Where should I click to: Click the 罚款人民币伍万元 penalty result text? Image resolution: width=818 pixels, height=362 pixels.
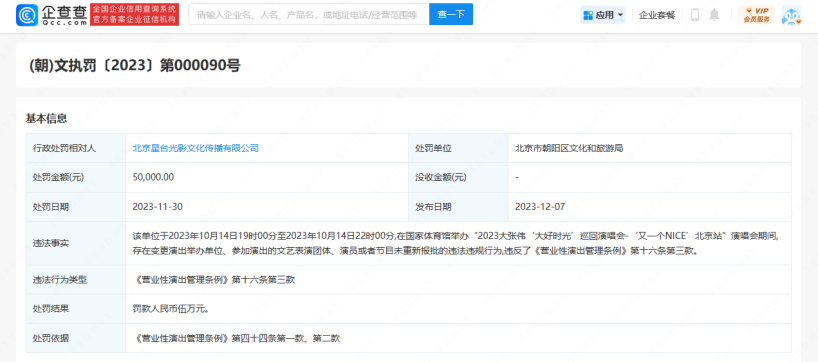[x=171, y=309]
